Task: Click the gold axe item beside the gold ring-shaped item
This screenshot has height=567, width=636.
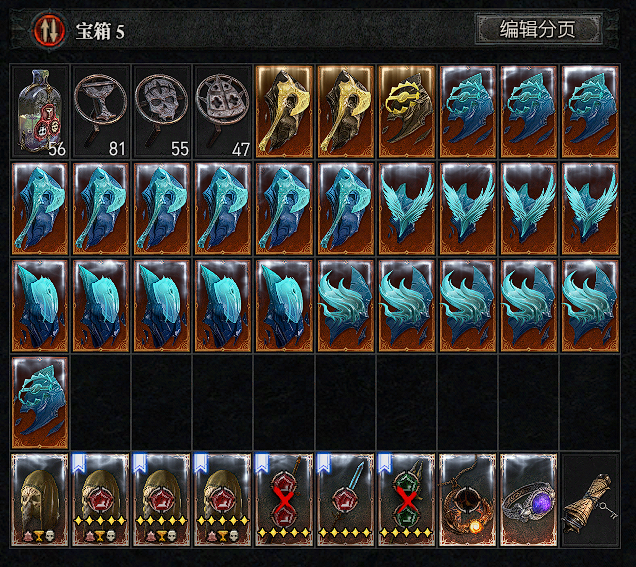Action: coord(346,111)
